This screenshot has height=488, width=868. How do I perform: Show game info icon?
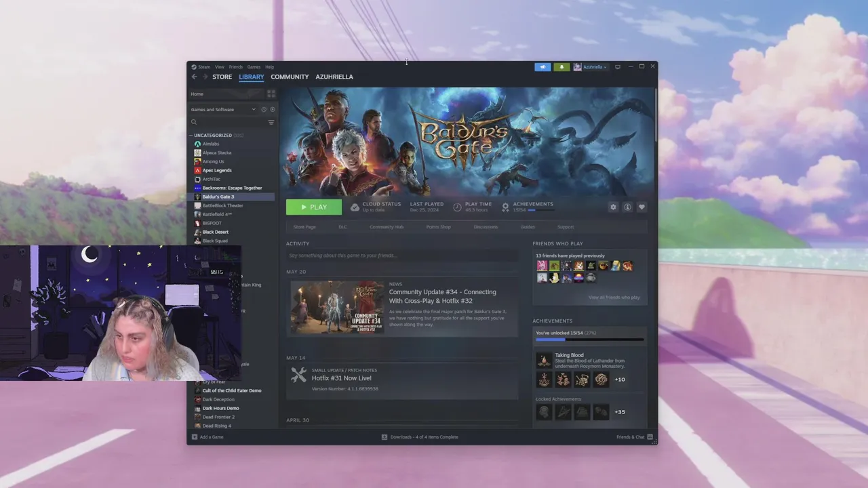click(627, 207)
